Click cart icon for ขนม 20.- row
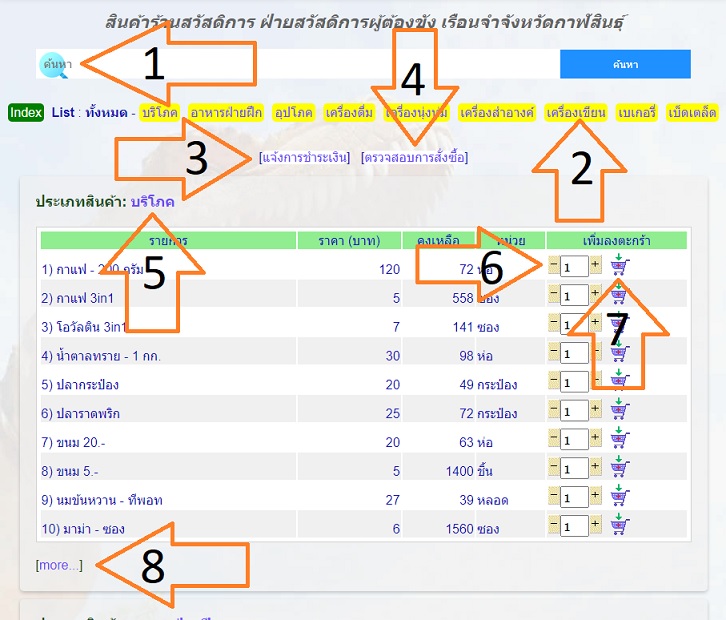 click(x=619, y=440)
